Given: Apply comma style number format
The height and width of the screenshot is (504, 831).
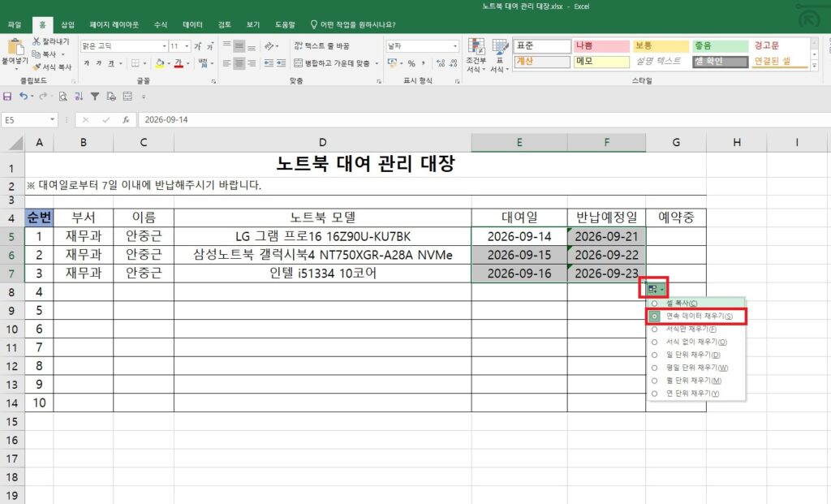Looking at the screenshot, I should pyautogui.click(x=424, y=63).
